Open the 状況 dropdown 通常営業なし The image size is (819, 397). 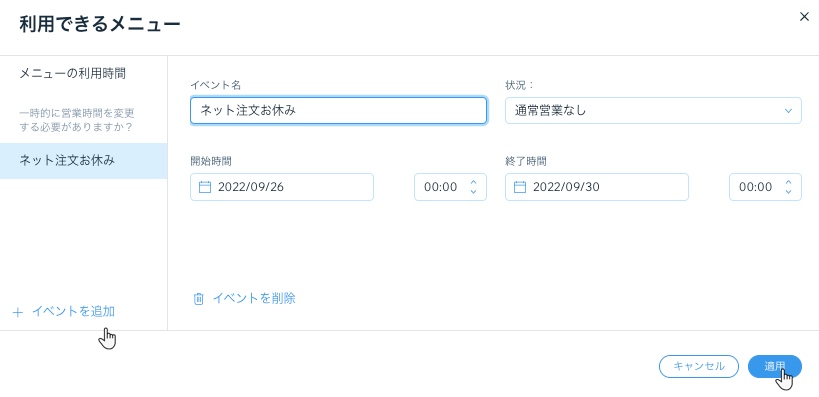(653, 110)
